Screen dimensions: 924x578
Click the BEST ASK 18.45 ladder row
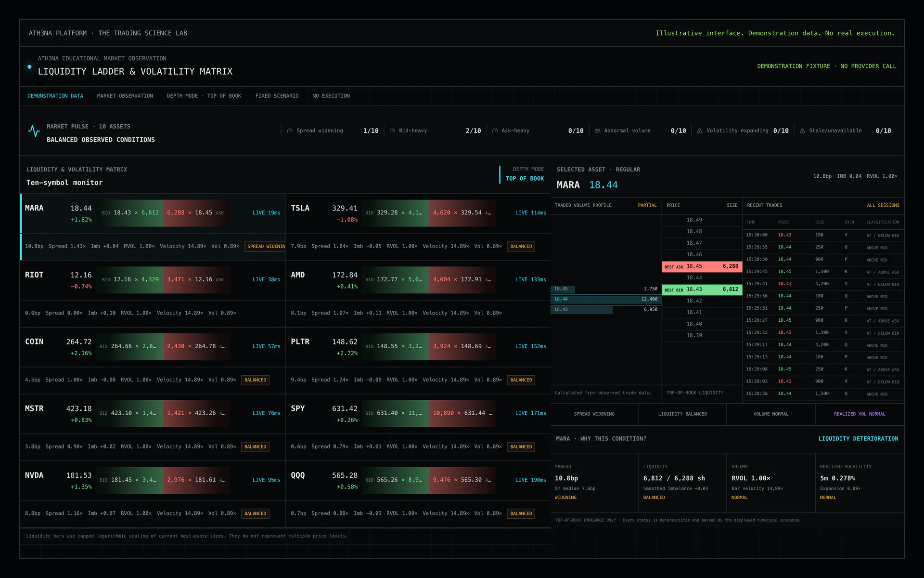pos(702,266)
